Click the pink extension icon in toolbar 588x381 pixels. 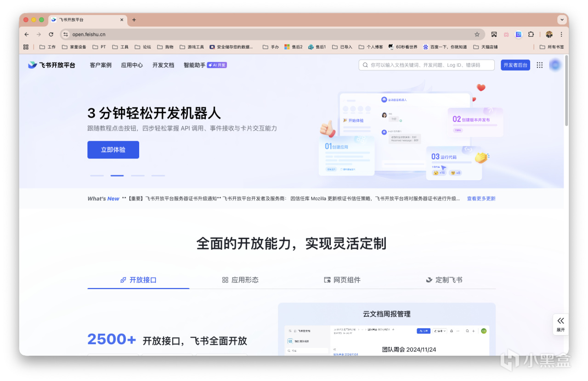(x=506, y=34)
